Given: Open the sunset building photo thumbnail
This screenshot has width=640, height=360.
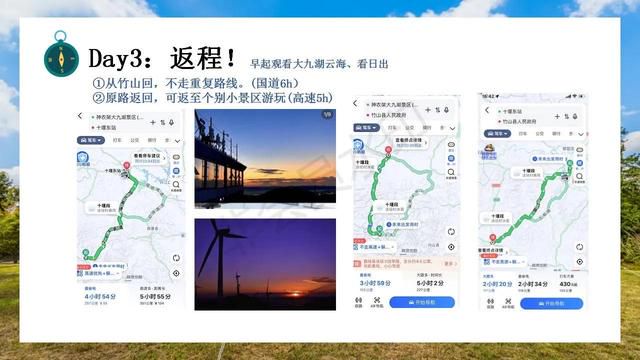Looking at the screenshot, I should [x=265, y=158].
